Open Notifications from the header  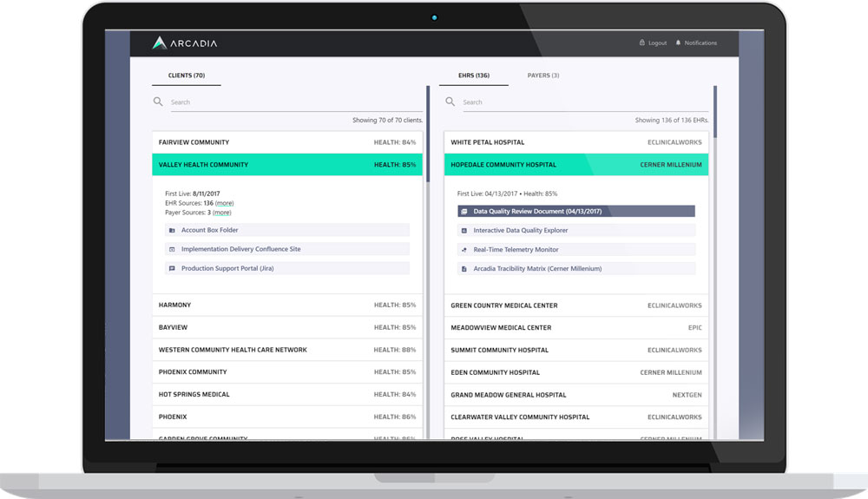[x=700, y=43]
